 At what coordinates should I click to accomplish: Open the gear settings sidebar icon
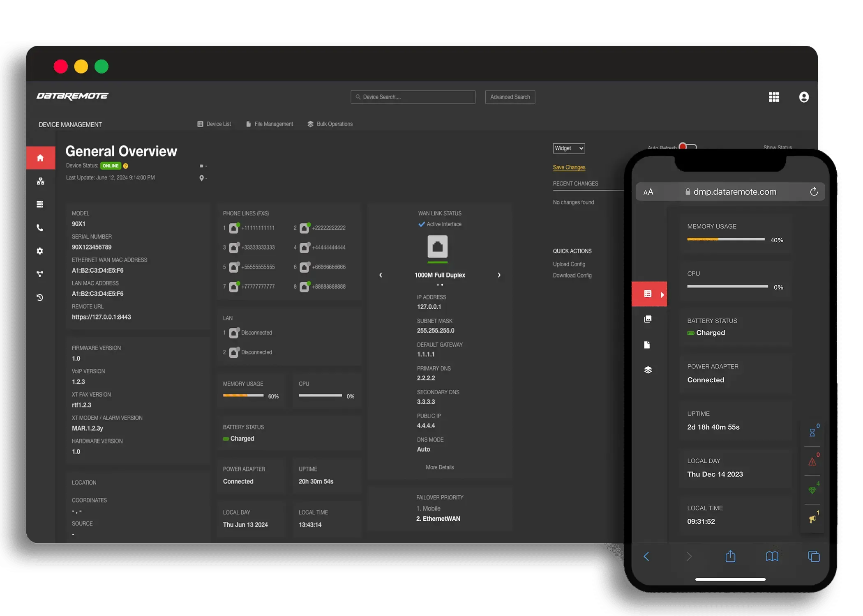click(40, 251)
